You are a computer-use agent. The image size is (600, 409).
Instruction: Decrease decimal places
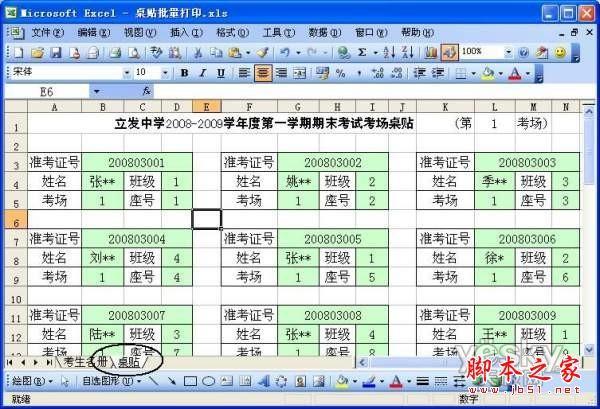(x=397, y=73)
